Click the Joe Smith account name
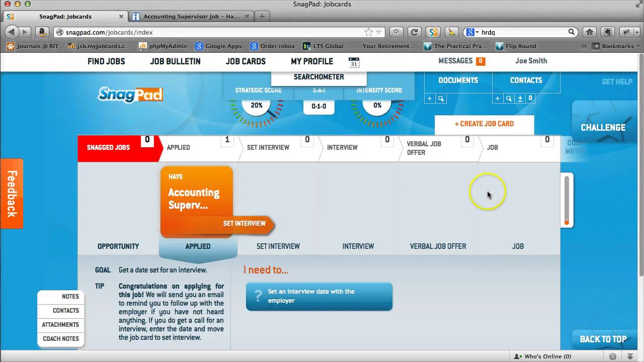 (531, 61)
